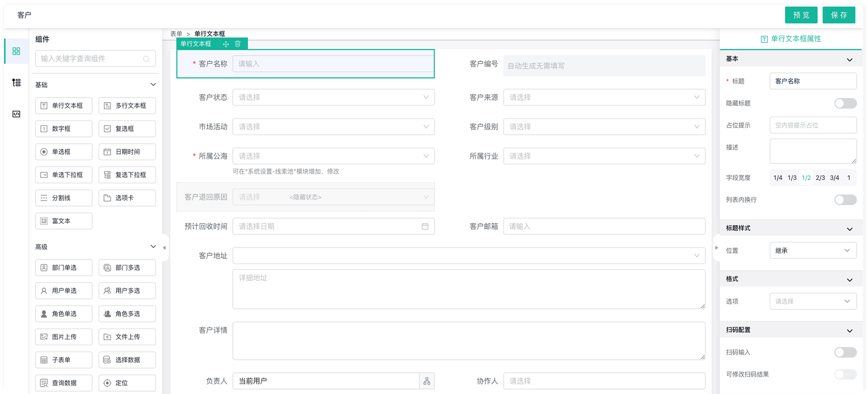Add a 单行文本框 component
The image size is (868, 394).
[64, 106]
